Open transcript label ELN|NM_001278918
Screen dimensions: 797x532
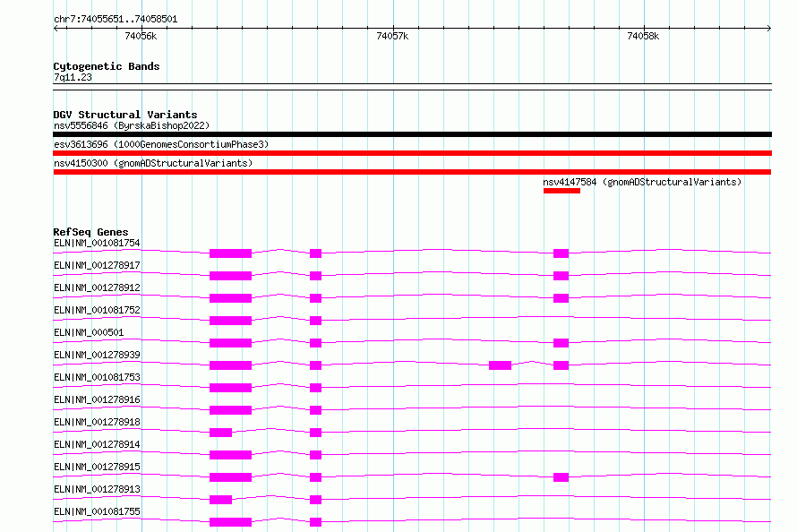coord(97,422)
